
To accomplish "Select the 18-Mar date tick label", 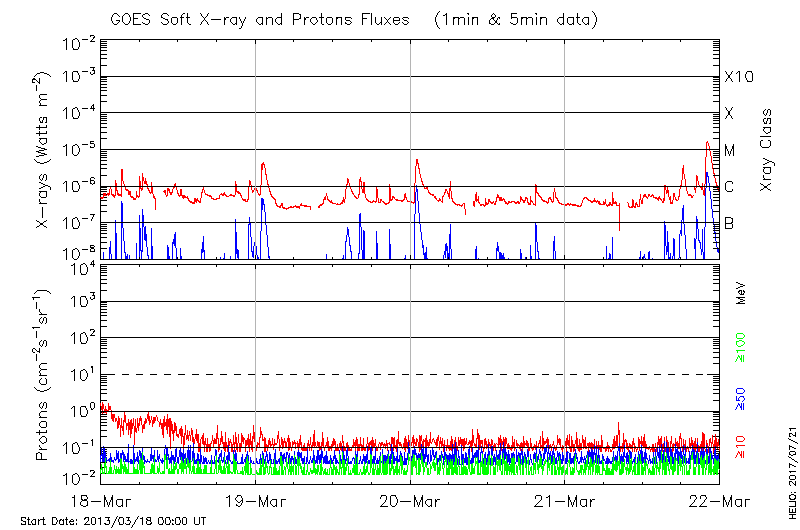I will 101,500.
